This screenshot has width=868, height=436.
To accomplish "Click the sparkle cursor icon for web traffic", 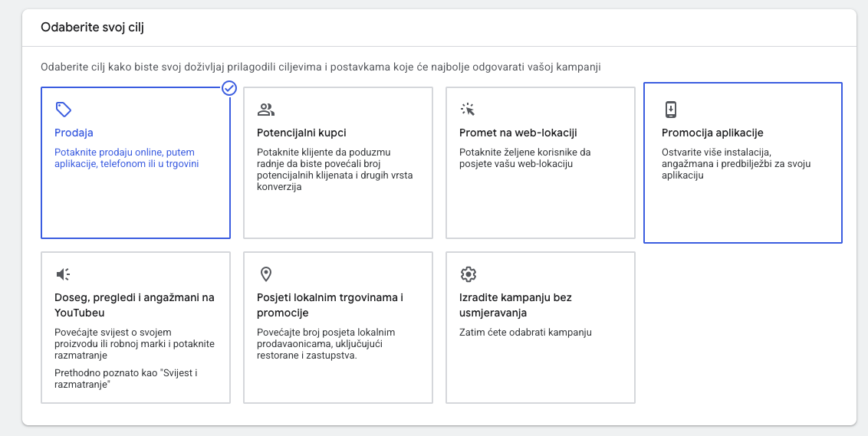I will click(x=468, y=109).
